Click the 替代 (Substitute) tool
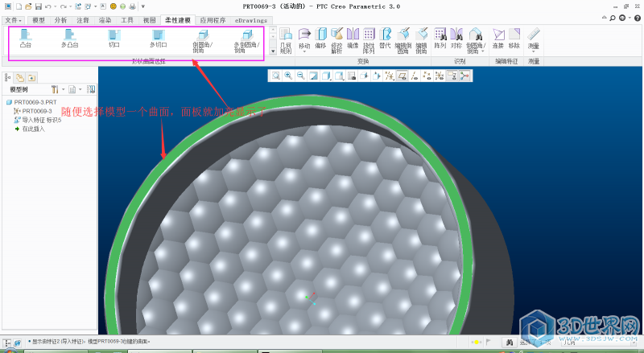This screenshot has height=353, width=644. pos(386,38)
